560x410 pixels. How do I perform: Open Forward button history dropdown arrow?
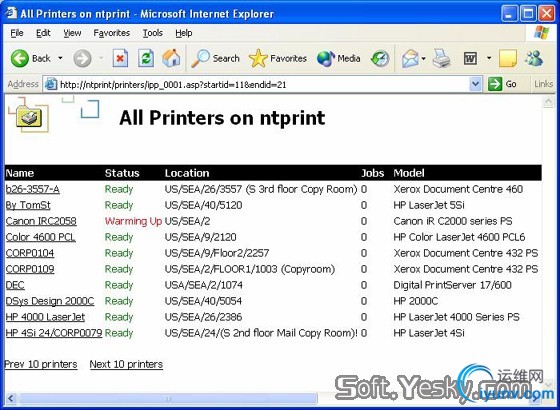pyautogui.click(x=101, y=58)
